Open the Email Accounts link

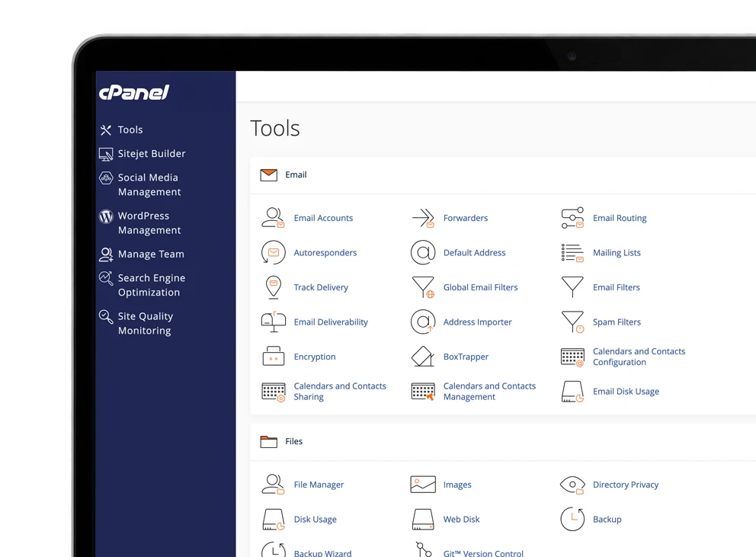click(x=324, y=218)
